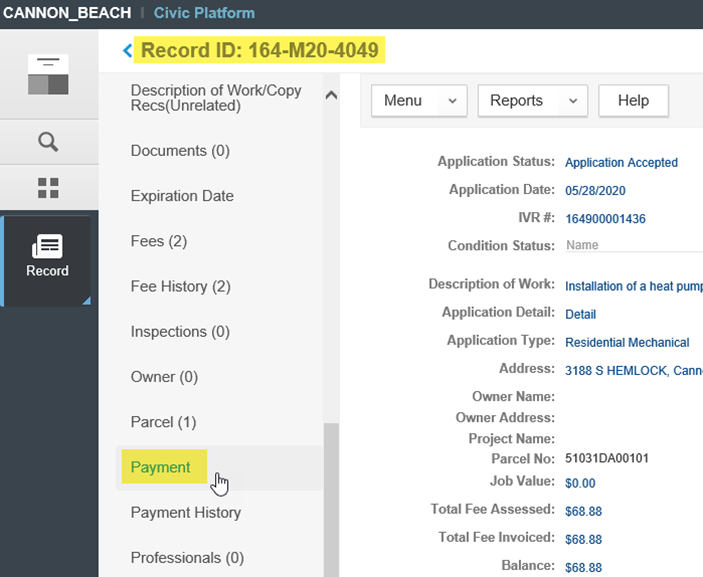Select the Record icon in left sidebar
Screen dimensions: 703x577
[x=48, y=257]
